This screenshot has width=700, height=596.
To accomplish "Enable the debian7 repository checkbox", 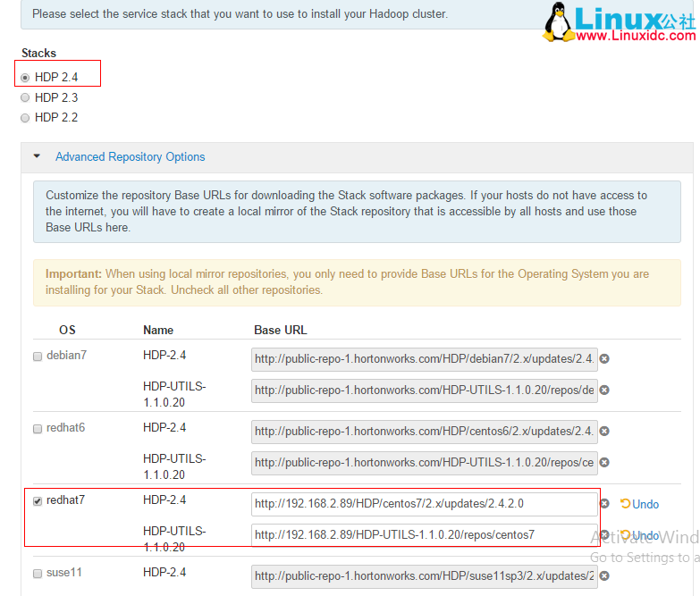I will pos(38,357).
